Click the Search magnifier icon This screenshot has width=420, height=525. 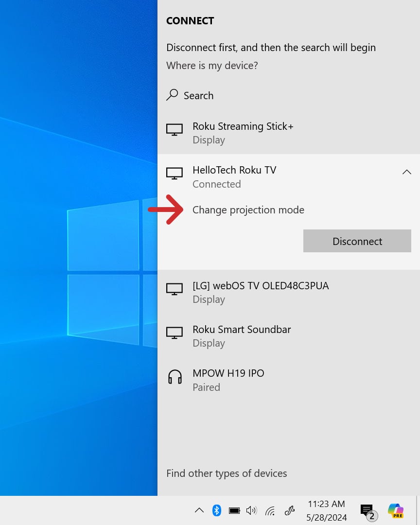(172, 95)
